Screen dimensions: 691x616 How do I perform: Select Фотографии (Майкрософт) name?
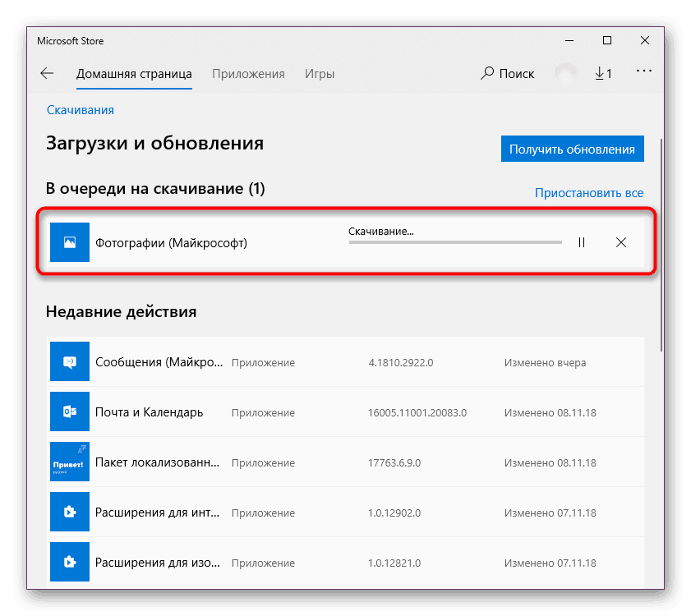coord(171,243)
